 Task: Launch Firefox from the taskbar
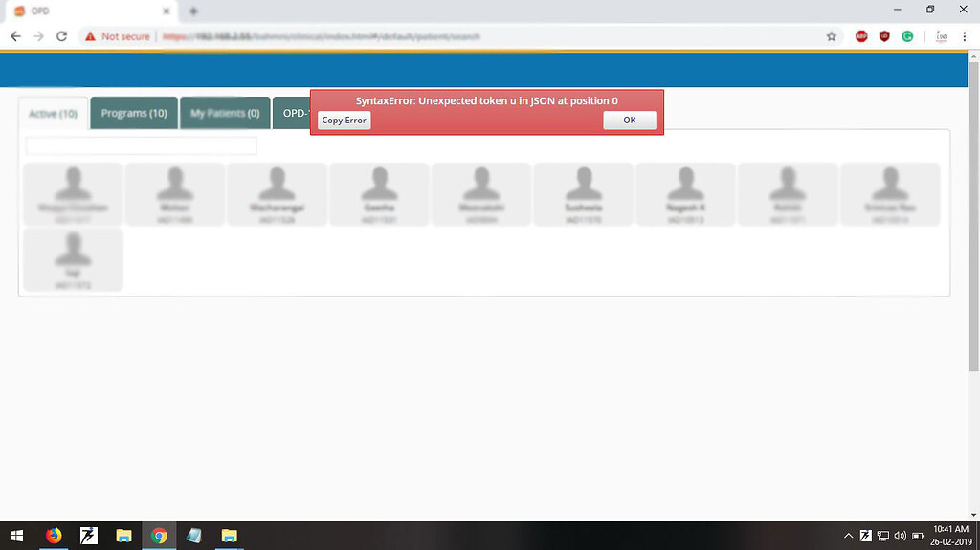(x=54, y=536)
